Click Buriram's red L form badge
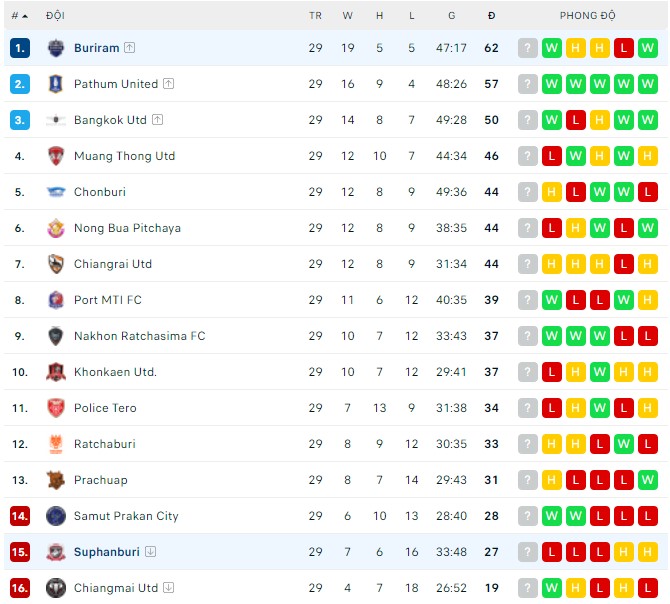The height and width of the screenshot is (604, 670). (x=623, y=48)
